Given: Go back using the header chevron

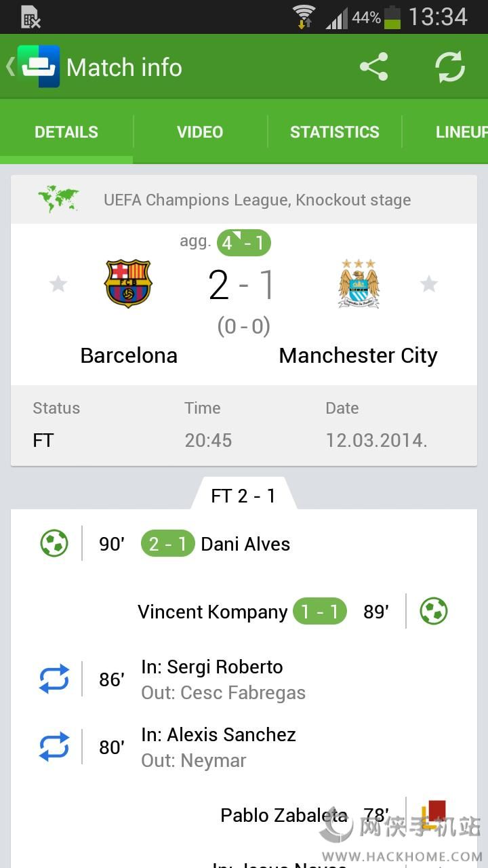Looking at the screenshot, I should (x=10, y=66).
